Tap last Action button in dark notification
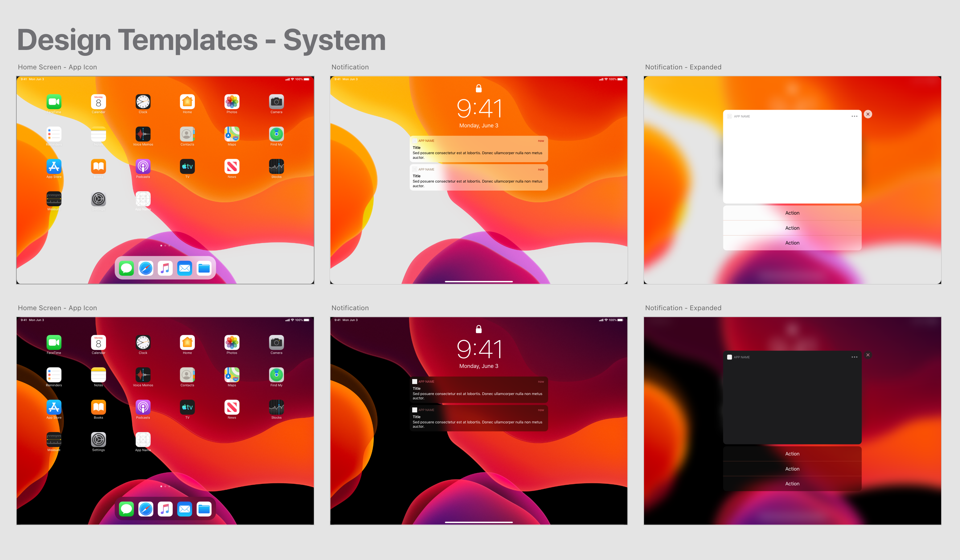 792,484
